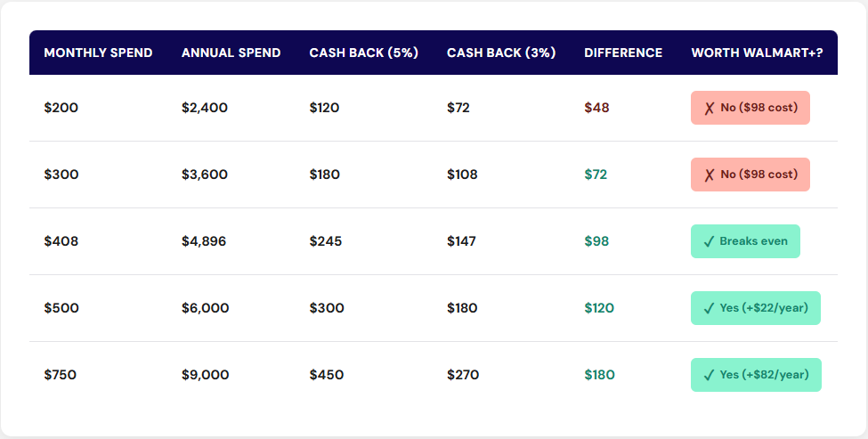Screen dimensions: 868x439
Task: Click the checkmark in the +$22/year badge
Action: pyautogui.click(x=710, y=308)
